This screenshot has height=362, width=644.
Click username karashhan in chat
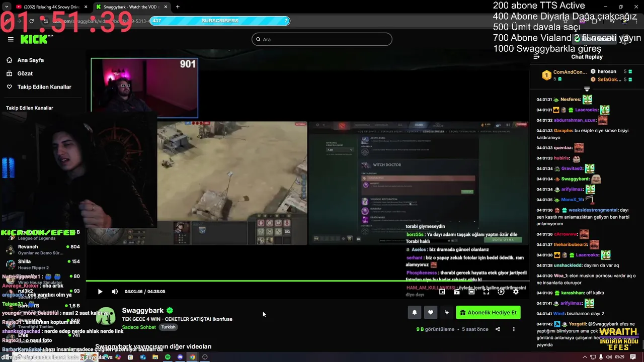[x=573, y=293]
